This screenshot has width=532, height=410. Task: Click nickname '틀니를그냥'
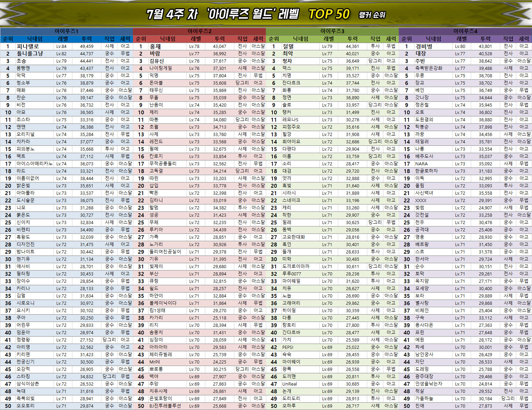[30, 53]
